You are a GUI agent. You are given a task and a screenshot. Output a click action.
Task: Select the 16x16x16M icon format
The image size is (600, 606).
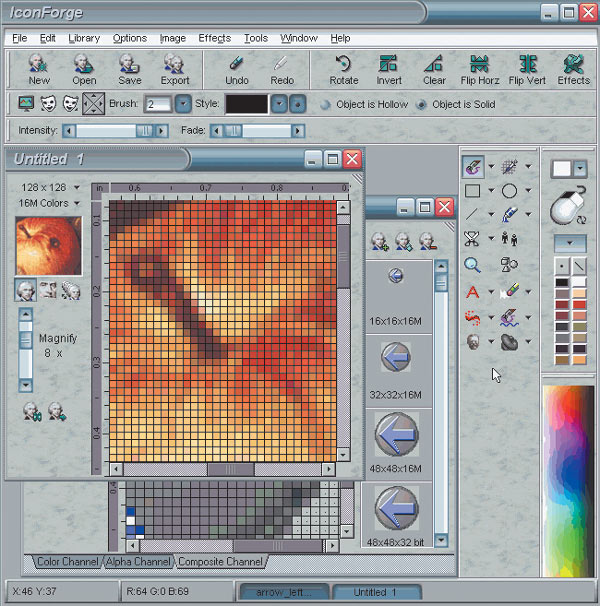point(396,297)
